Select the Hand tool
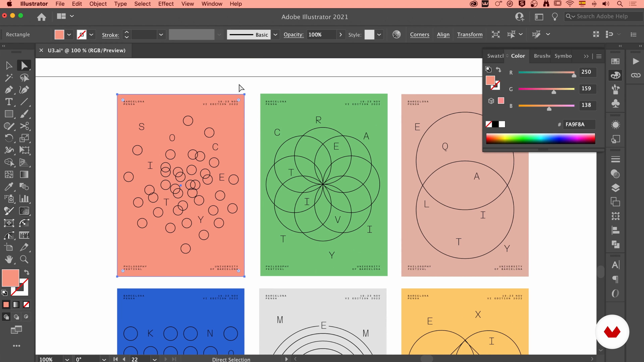The height and width of the screenshot is (362, 644). coord(9,259)
